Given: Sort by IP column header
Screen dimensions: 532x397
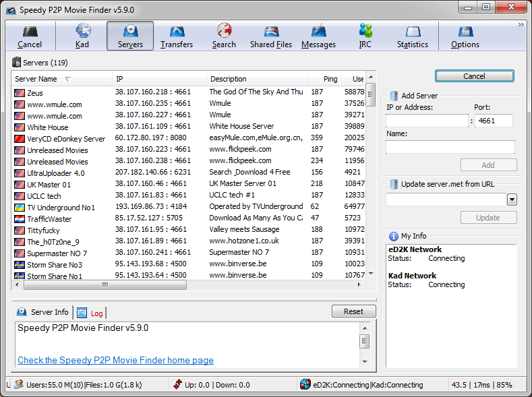Looking at the screenshot, I should pyautogui.click(x=159, y=79).
